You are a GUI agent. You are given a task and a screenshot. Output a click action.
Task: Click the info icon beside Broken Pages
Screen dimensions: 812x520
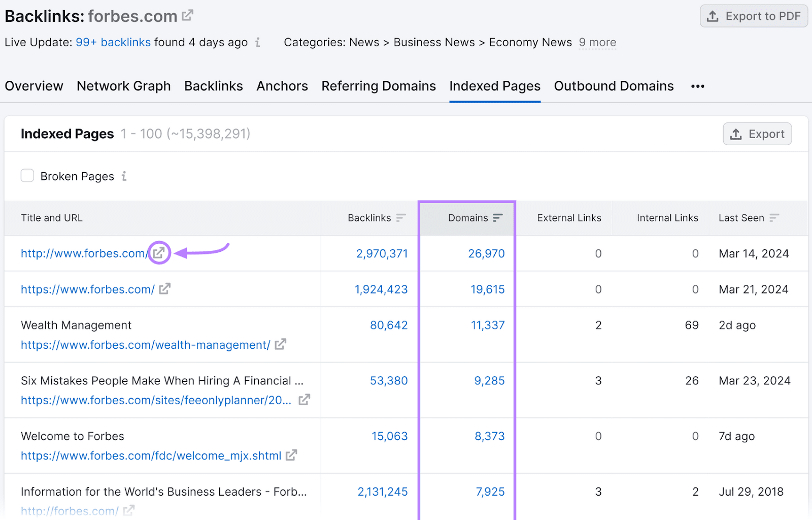[x=124, y=176]
